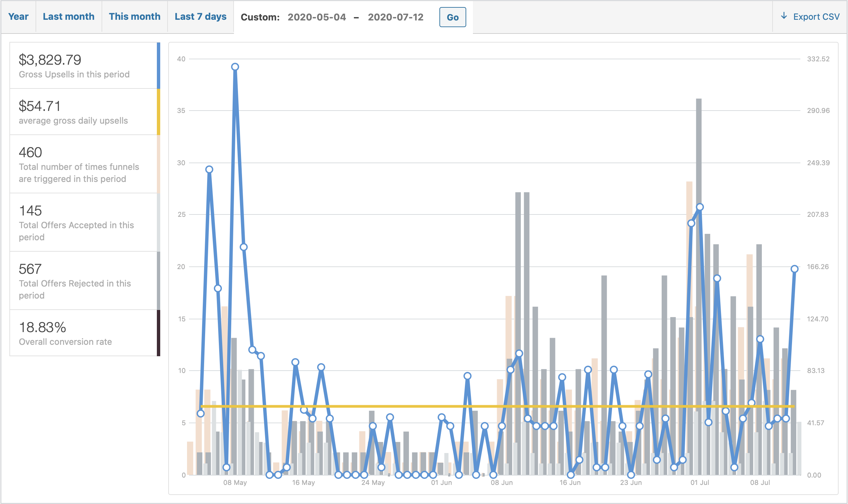Select the This month tab
This screenshot has height=504, width=848.
click(x=134, y=17)
